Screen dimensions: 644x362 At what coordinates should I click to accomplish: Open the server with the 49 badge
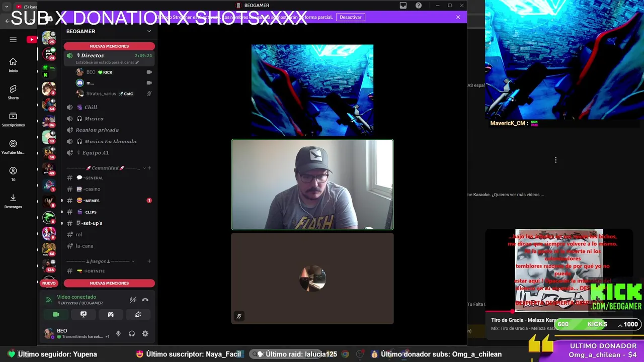(49, 169)
